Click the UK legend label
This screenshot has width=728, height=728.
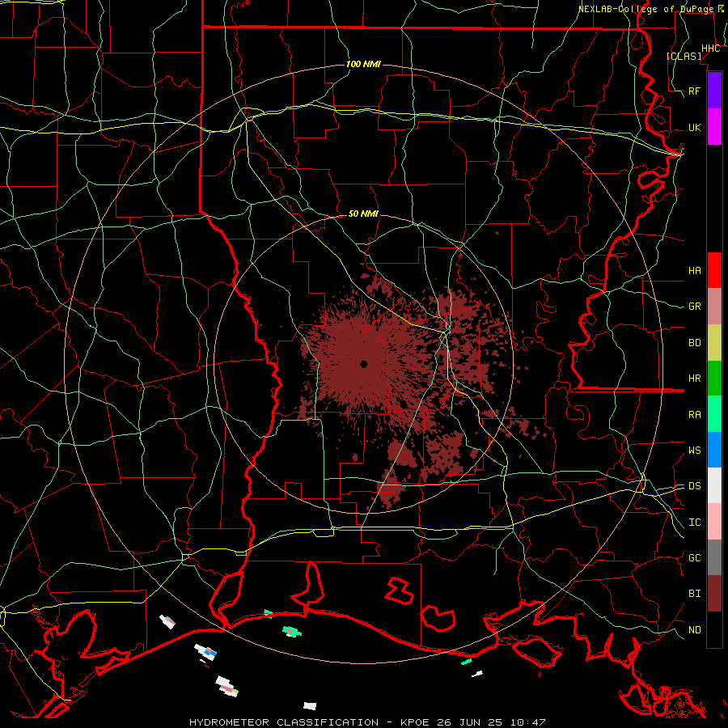point(694,127)
